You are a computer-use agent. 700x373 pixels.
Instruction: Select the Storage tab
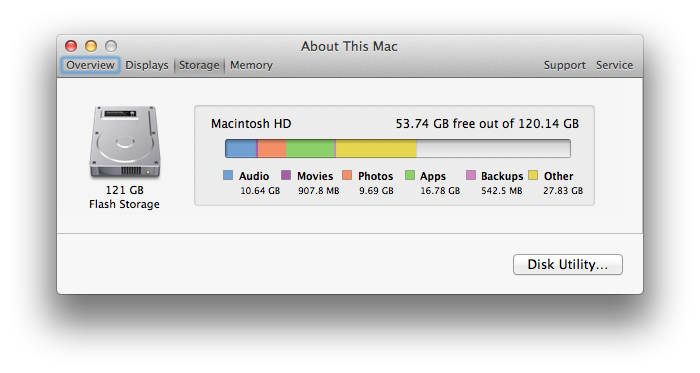point(199,65)
